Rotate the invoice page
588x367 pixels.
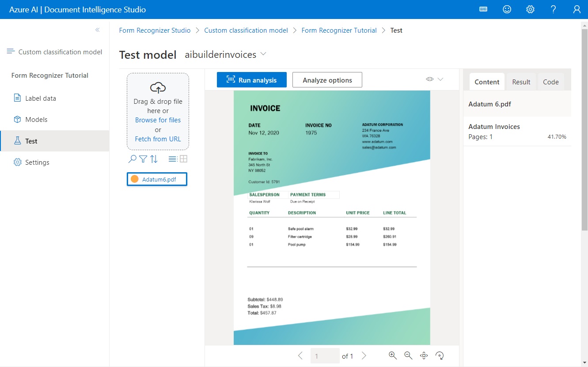(x=440, y=355)
